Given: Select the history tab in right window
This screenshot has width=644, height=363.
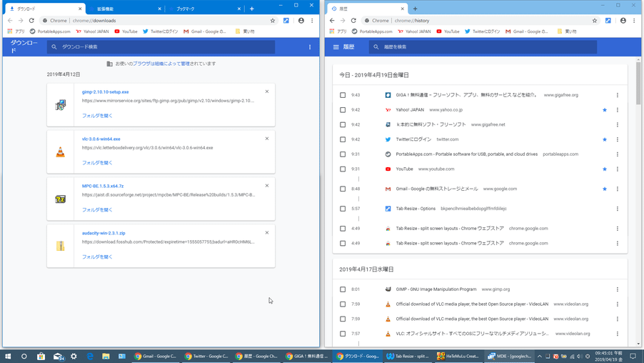Looking at the screenshot, I should 366,9.
